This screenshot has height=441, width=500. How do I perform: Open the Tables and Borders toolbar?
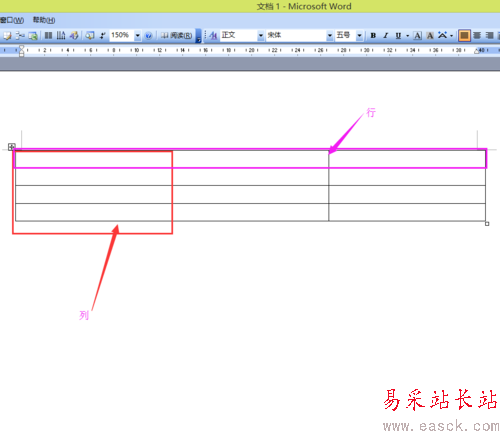coord(7,35)
